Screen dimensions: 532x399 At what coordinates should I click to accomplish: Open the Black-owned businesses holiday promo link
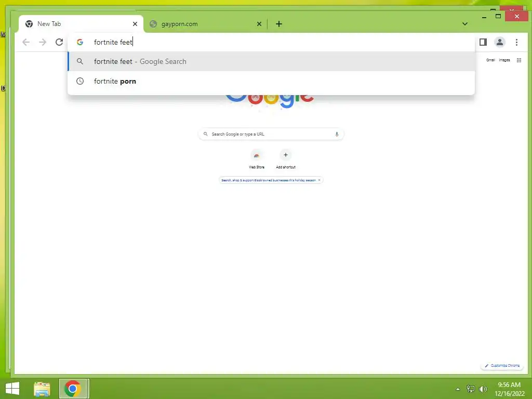[x=269, y=180]
